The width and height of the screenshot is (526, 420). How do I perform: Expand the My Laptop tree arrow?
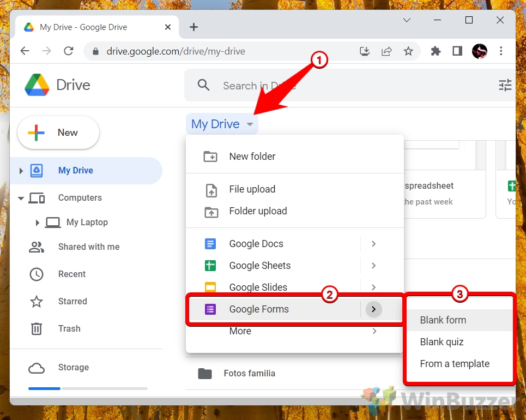click(37, 223)
